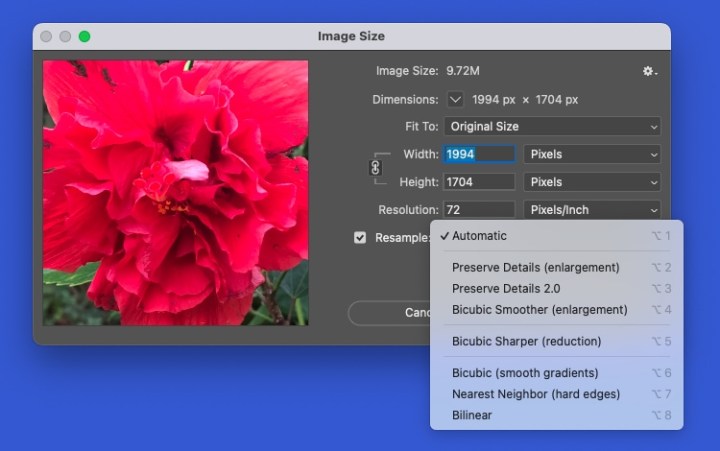Select Bicubic (smooth gradients)
Screen dimensions: 720x451
(526, 373)
